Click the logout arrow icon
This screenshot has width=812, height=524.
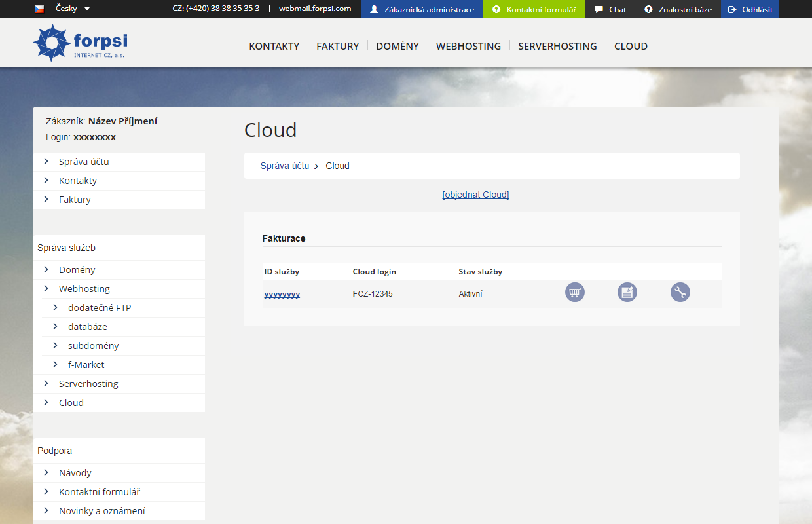tap(732, 9)
